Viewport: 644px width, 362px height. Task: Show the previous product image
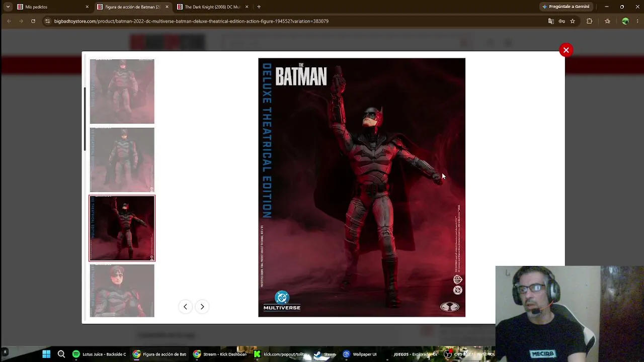click(x=185, y=307)
